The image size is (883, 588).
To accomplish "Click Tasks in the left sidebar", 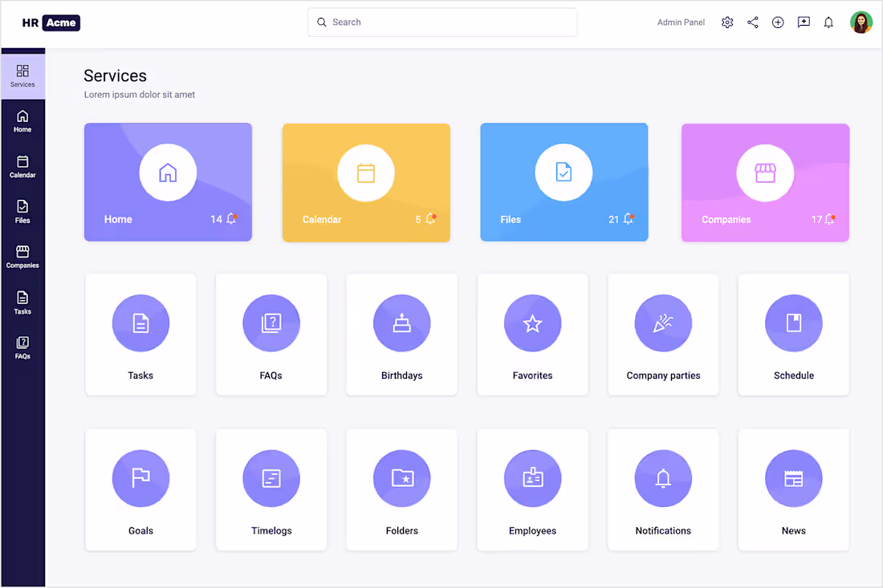I will point(22,302).
